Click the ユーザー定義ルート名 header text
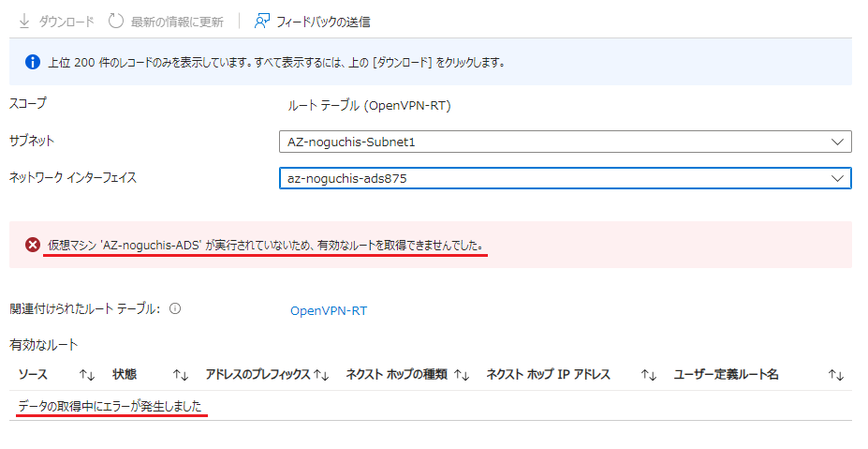This screenshot has height=449, width=868. pos(727,374)
